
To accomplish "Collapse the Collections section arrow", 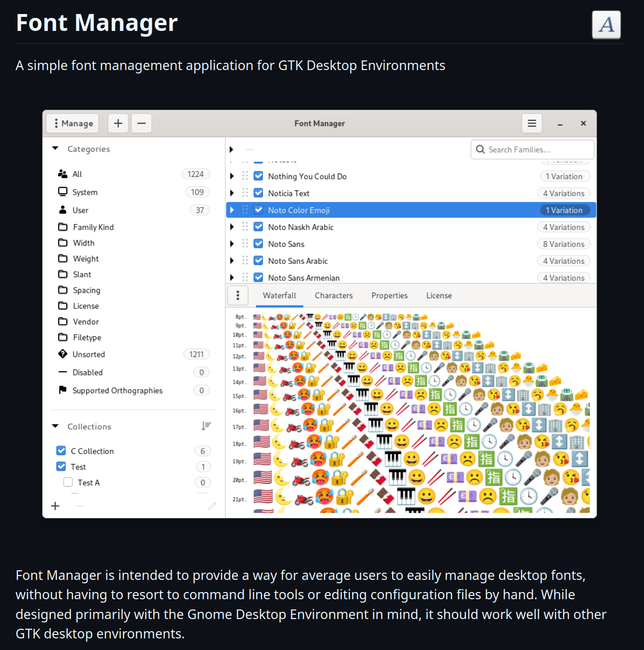I will (55, 426).
